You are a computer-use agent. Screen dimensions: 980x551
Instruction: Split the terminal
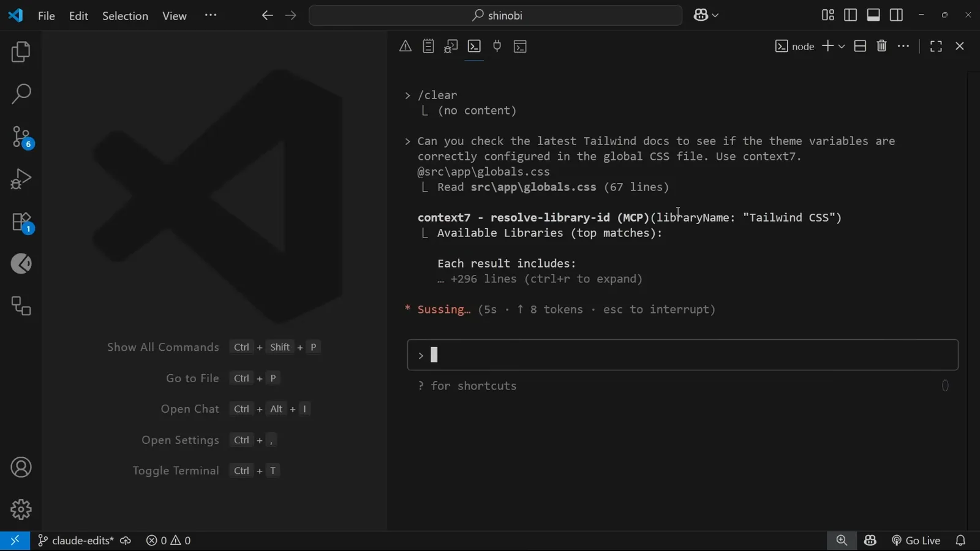pos(860,47)
